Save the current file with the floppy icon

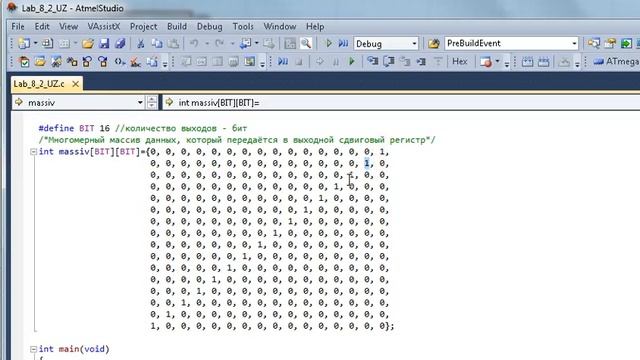[x=104, y=43]
